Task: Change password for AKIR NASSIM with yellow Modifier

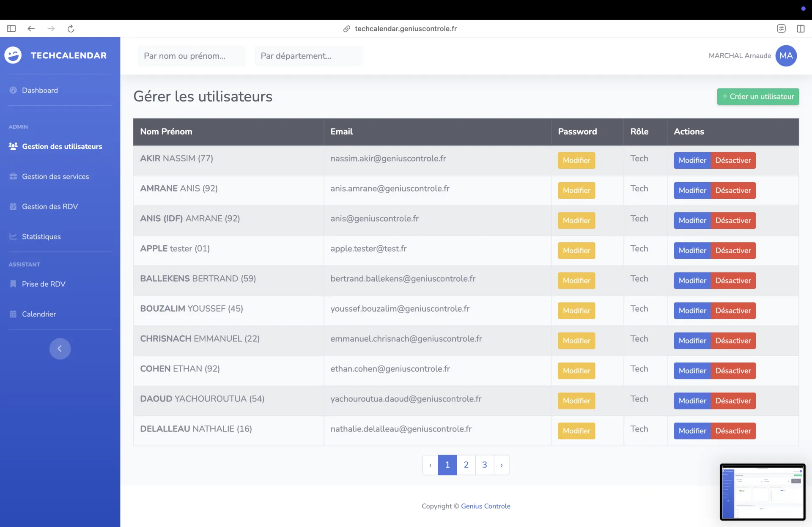Action: click(x=576, y=160)
